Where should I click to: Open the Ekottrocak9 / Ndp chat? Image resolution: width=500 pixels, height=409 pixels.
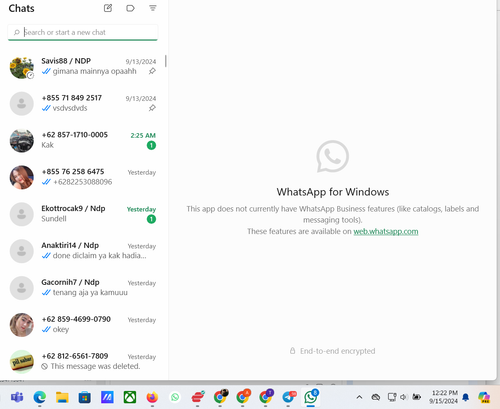coord(83,214)
